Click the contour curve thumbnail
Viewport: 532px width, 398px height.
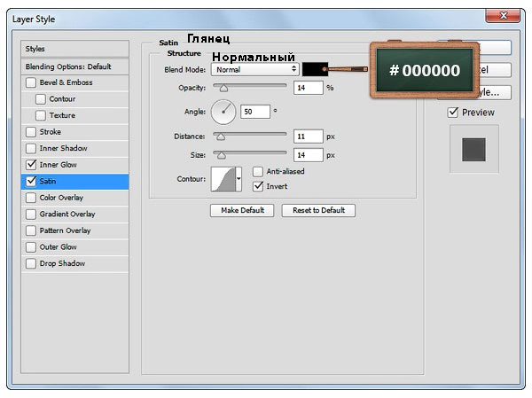(223, 179)
